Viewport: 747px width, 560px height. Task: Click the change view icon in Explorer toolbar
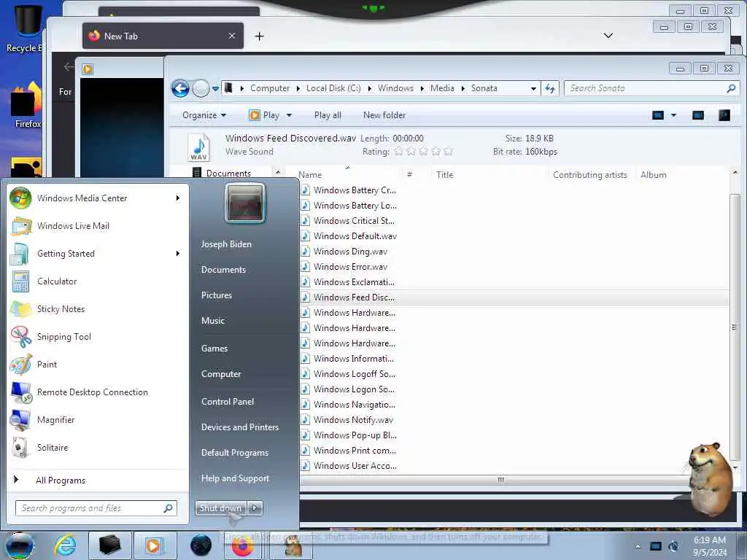click(x=658, y=115)
